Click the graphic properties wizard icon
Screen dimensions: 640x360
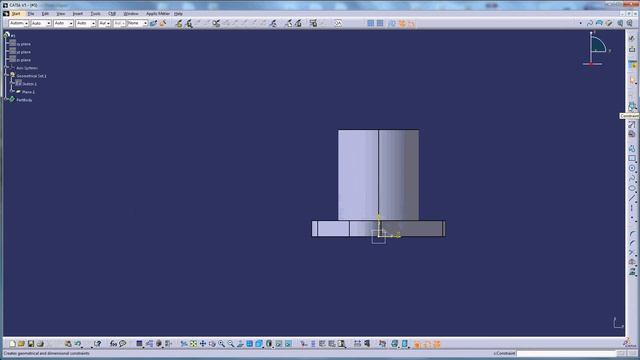click(x=163, y=23)
